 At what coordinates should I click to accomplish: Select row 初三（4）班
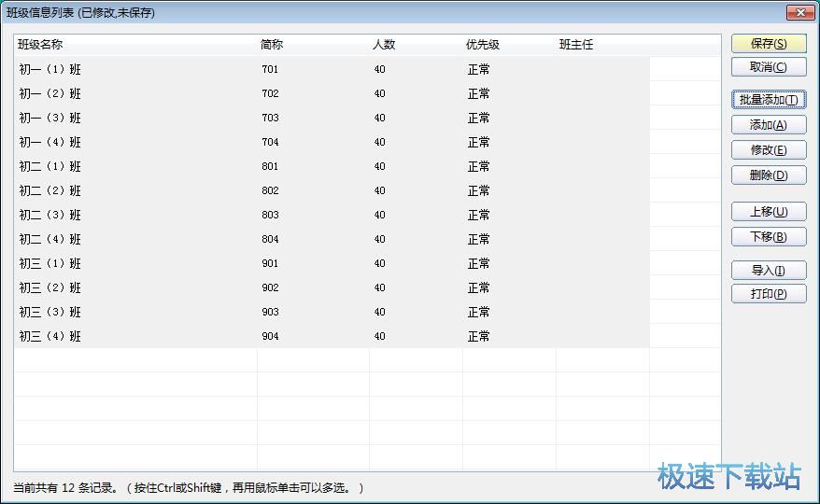pyautogui.click(x=332, y=336)
